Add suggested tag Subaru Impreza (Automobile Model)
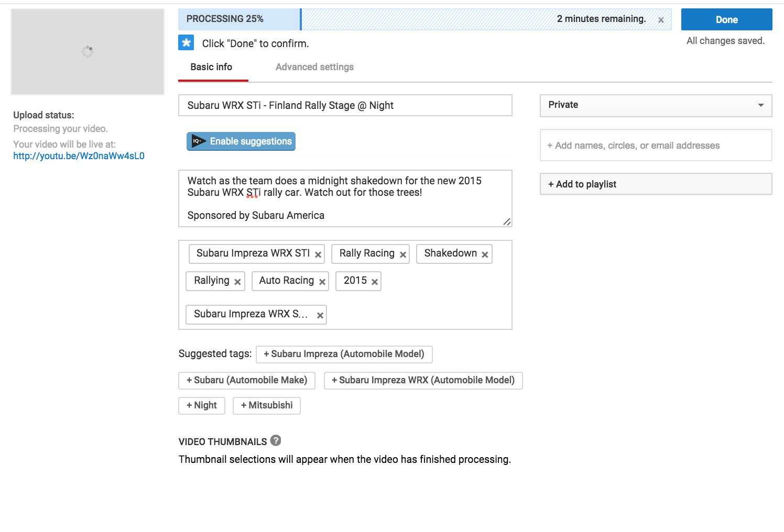 [x=344, y=354]
